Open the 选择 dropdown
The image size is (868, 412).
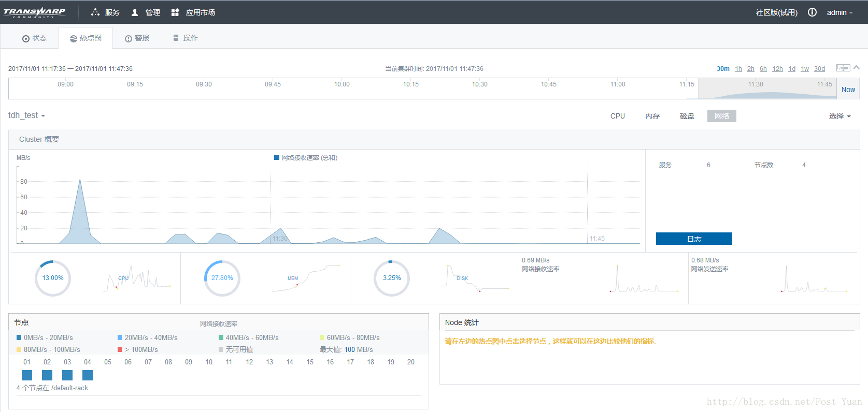pyautogui.click(x=839, y=116)
